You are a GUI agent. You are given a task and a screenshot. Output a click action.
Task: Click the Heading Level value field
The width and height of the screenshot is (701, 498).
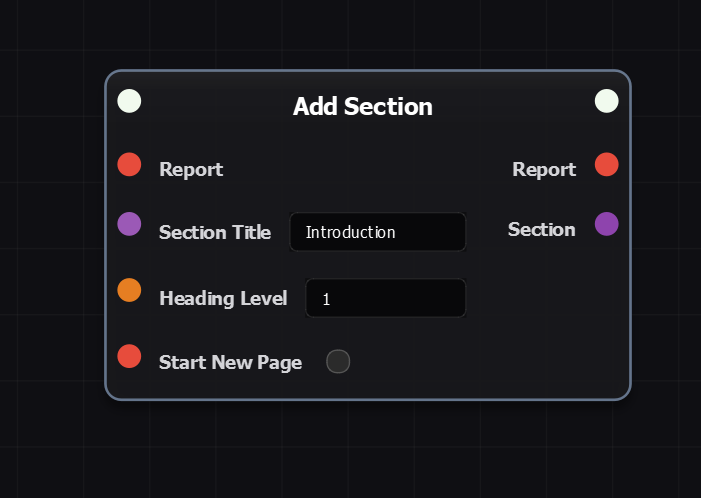click(385, 298)
